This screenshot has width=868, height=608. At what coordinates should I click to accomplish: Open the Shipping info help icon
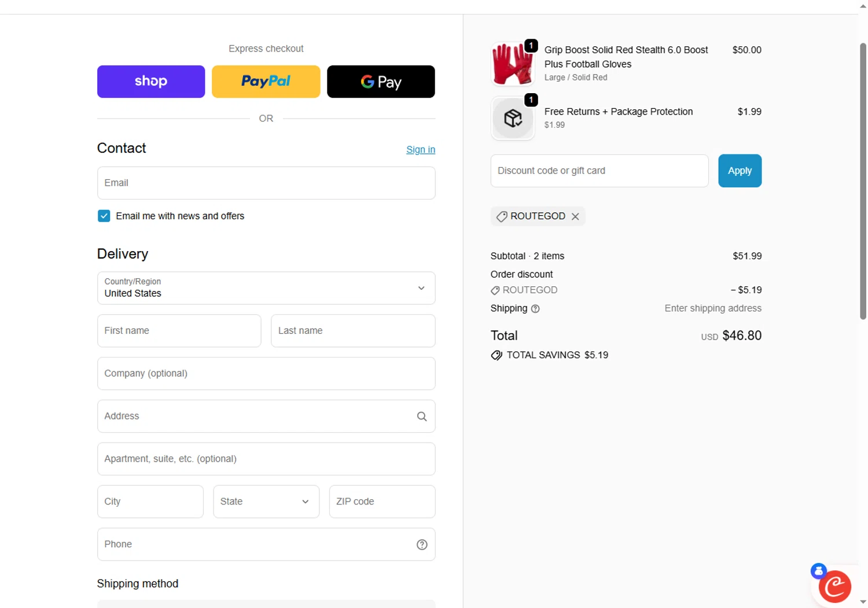click(535, 309)
